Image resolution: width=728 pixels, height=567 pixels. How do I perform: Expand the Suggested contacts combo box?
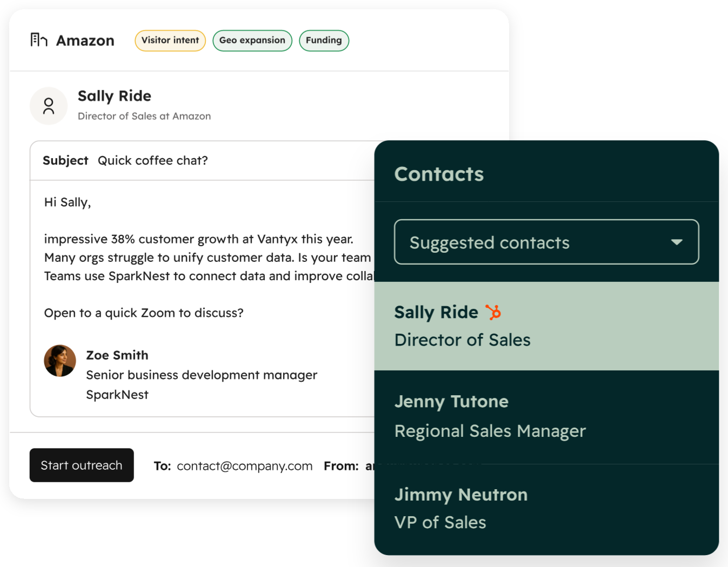click(546, 242)
